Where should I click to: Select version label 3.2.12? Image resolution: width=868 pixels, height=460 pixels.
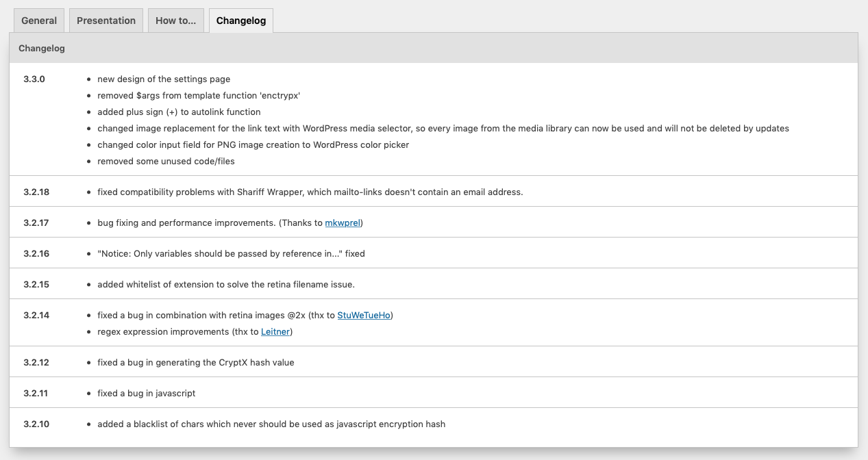click(36, 362)
